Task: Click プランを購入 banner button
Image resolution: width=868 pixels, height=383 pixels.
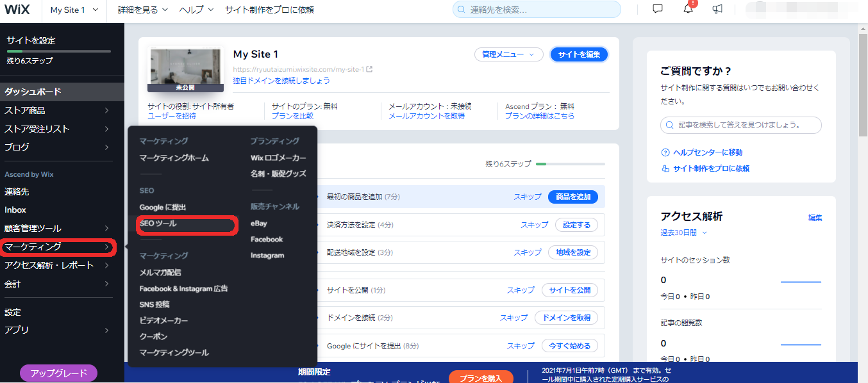Action: (481, 377)
